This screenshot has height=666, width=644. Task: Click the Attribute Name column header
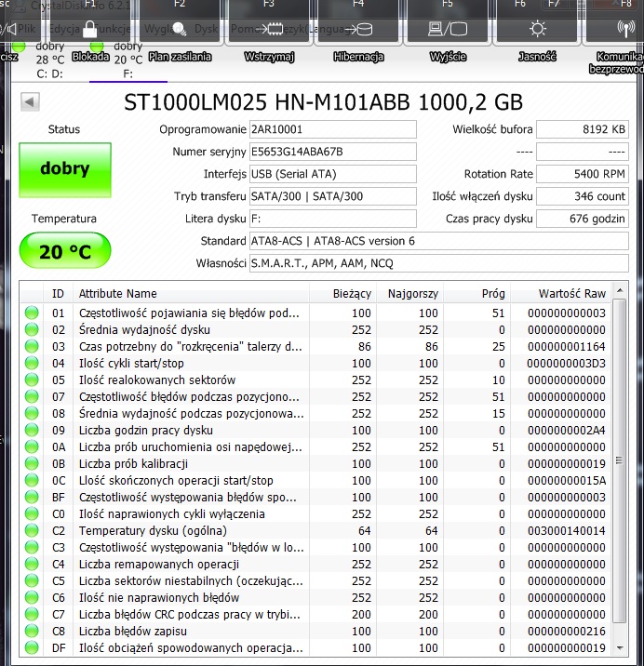[x=191, y=294]
